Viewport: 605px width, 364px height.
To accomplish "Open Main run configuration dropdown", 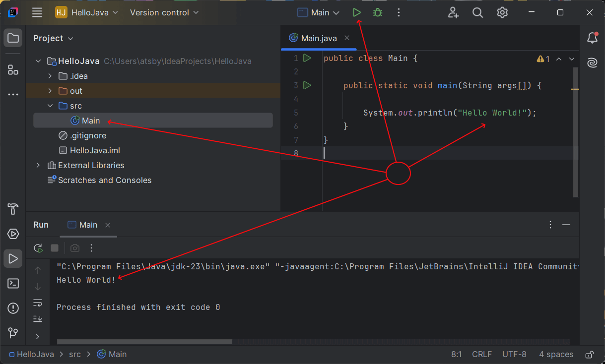I will coord(318,12).
